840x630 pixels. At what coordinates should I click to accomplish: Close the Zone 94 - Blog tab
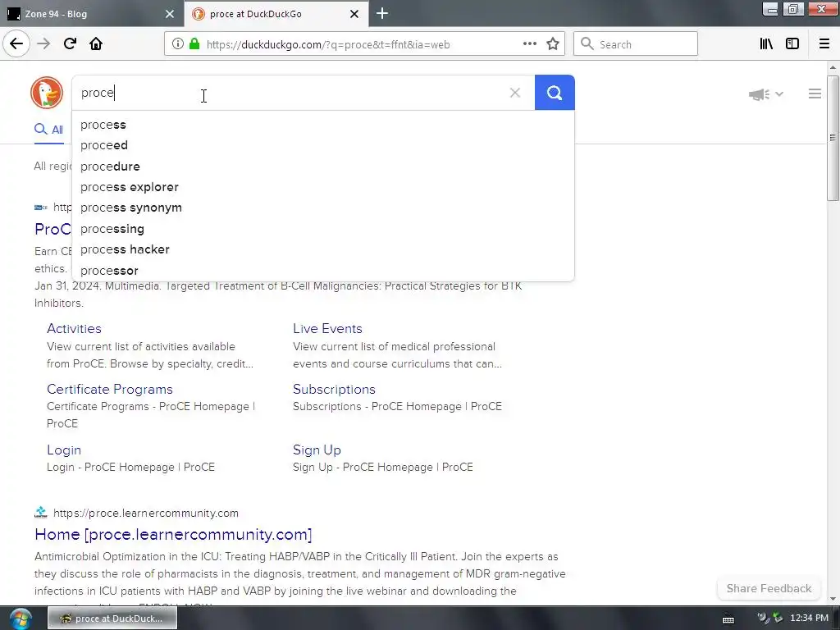click(170, 14)
